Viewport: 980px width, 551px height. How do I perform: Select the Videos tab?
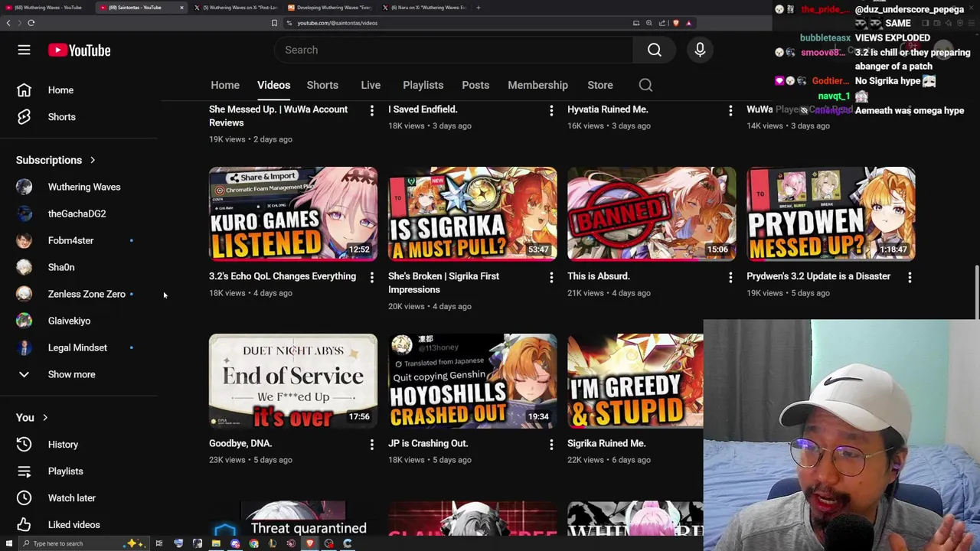click(x=273, y=85)
